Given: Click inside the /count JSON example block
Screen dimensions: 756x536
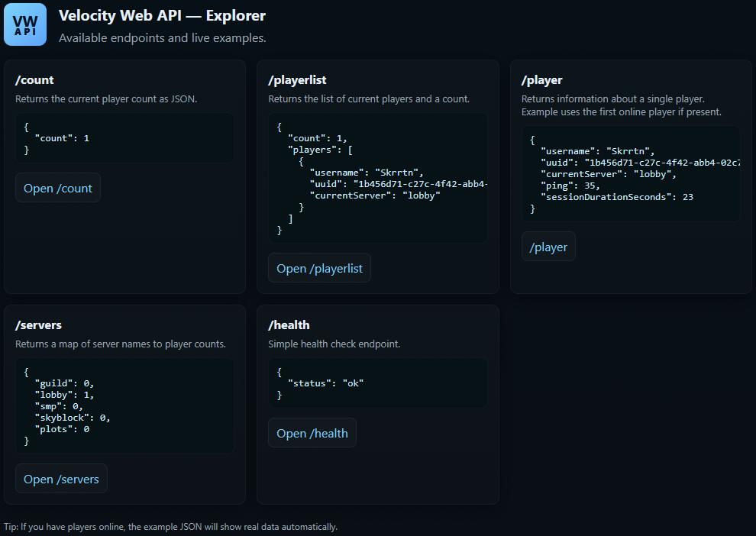Looking at the screenshot, I should click(x=124, y=138).
